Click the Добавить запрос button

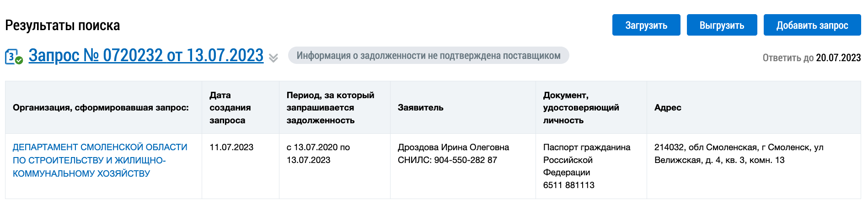pyautogui.click(x=812, y=25)
